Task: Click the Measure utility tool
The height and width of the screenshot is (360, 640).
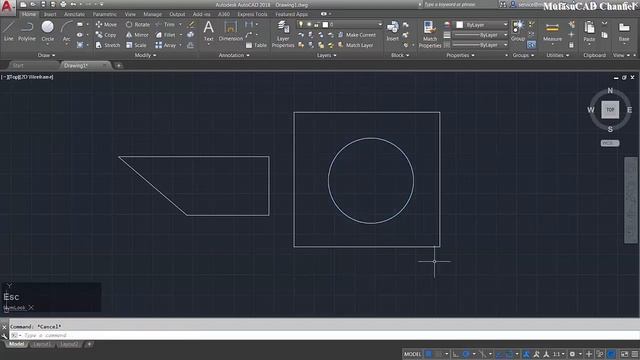Action: pyautogui.click(x=552, y=32)
